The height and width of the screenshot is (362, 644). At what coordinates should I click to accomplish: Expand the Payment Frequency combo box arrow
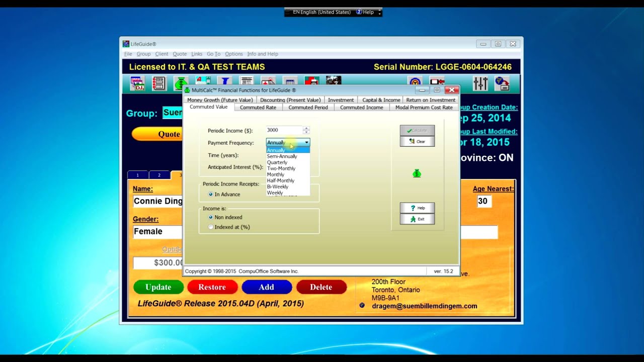(306, 142)
